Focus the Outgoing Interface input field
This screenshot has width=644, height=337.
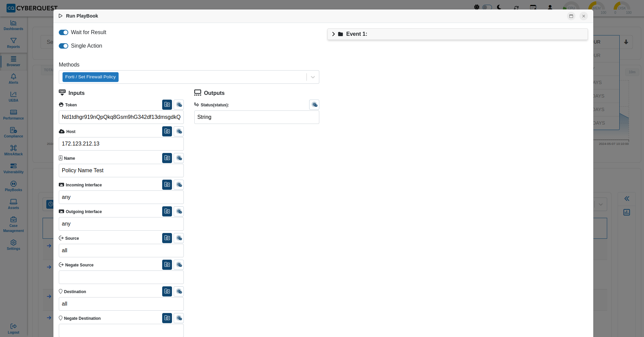[121, 224]
